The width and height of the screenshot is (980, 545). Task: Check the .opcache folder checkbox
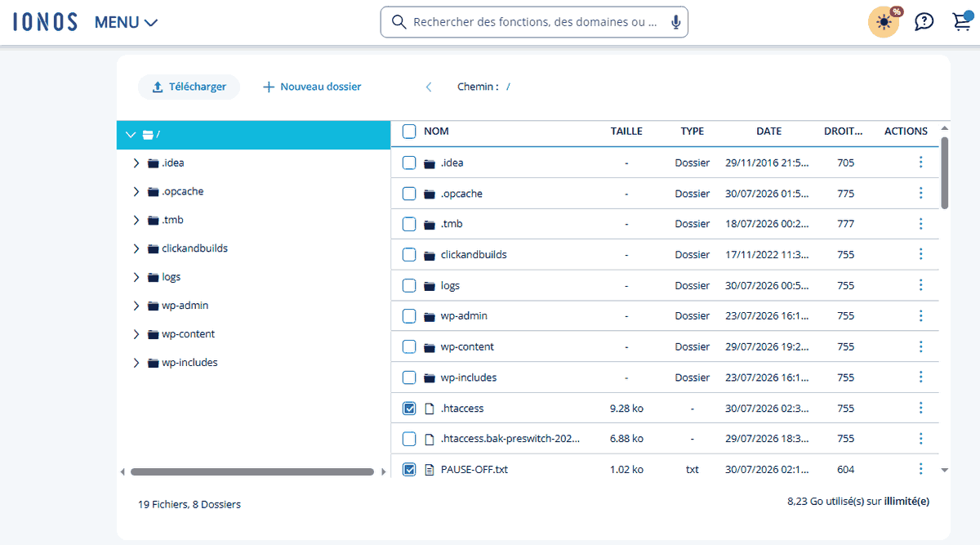pos(409,194)
